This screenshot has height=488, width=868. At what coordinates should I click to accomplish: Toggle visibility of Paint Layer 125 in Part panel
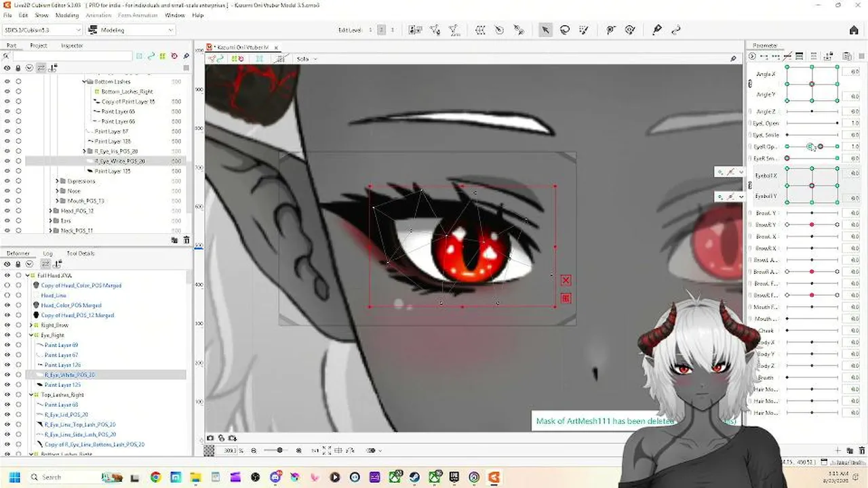(7, 171)
